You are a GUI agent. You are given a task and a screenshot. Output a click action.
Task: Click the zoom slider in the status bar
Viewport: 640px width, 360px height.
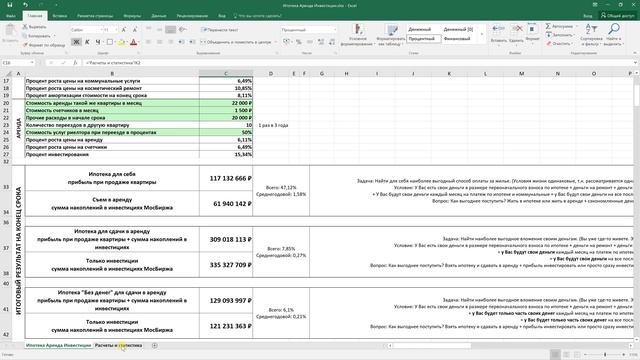click(x=605, y=355)
